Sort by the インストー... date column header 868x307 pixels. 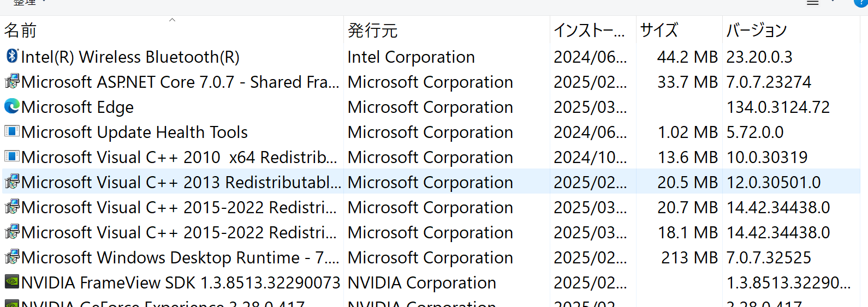tap(590, 31)
